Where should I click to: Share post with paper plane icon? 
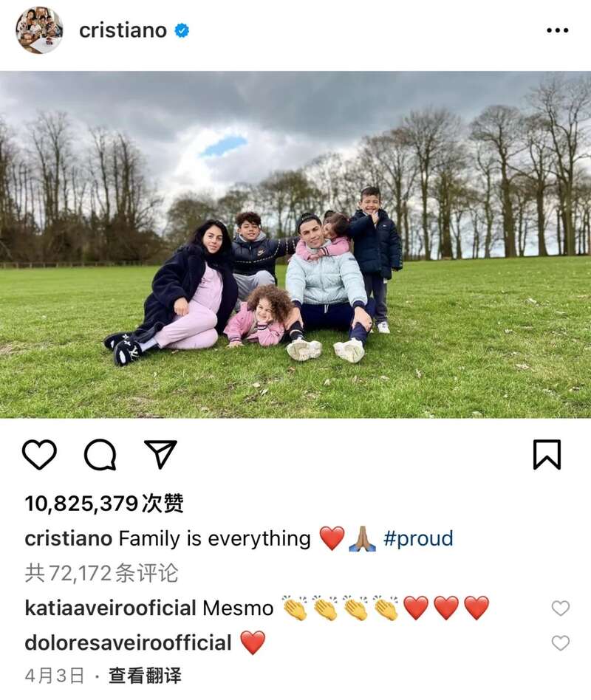coord(160,454)
